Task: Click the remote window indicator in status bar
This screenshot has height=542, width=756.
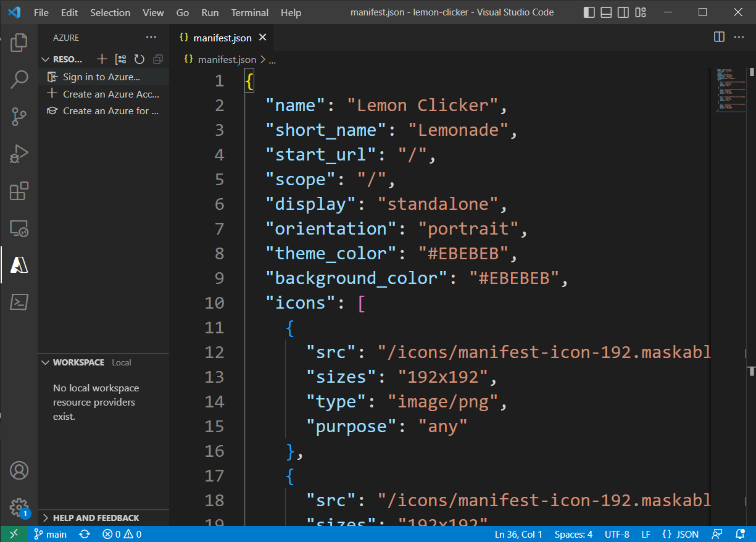Action: click(14, 534)
